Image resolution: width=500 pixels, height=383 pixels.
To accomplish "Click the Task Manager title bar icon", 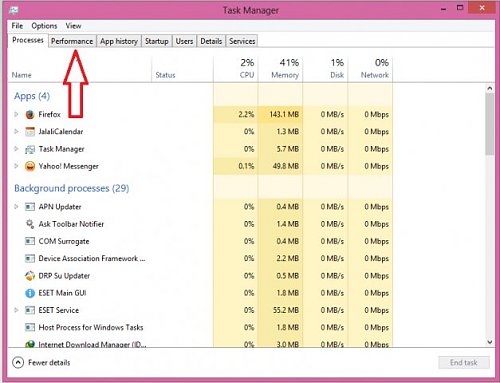I will pyautogui.click(x=14, y=10).
